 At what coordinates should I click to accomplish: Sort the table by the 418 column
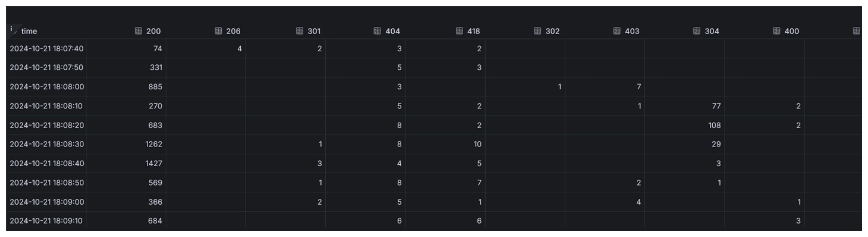(473, 31)
